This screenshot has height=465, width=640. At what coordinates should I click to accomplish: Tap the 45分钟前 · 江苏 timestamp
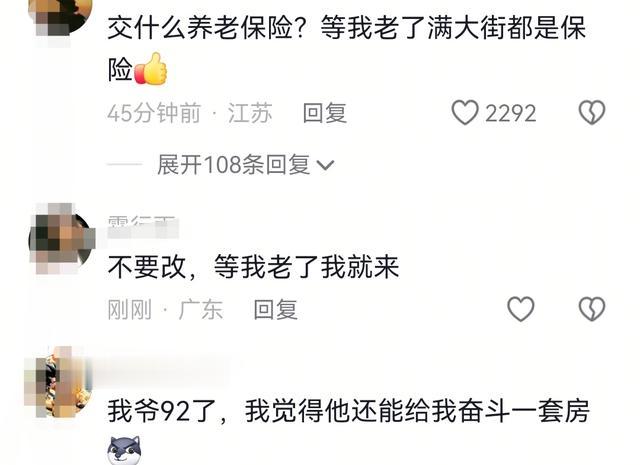pos(190,113)
